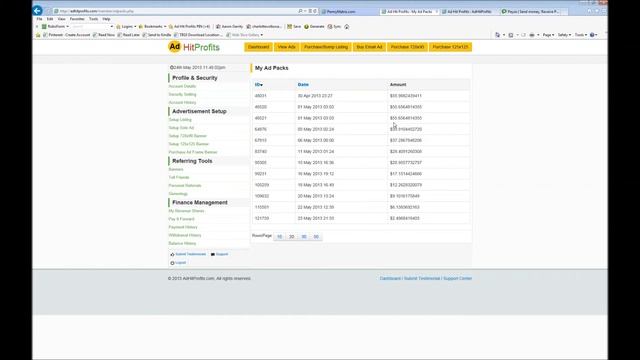The width and height of the screenshot is (640, 360).
Task: Click the Read Now favorite
Action: (104, 35)
